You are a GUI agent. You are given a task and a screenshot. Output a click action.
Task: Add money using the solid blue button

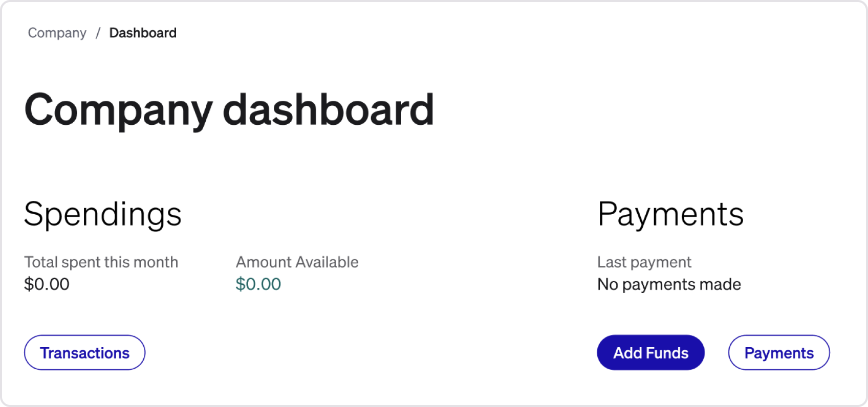(650, 353)
